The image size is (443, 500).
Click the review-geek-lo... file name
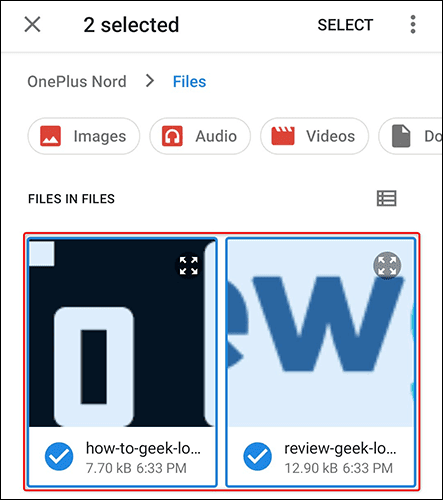(340, 448)
